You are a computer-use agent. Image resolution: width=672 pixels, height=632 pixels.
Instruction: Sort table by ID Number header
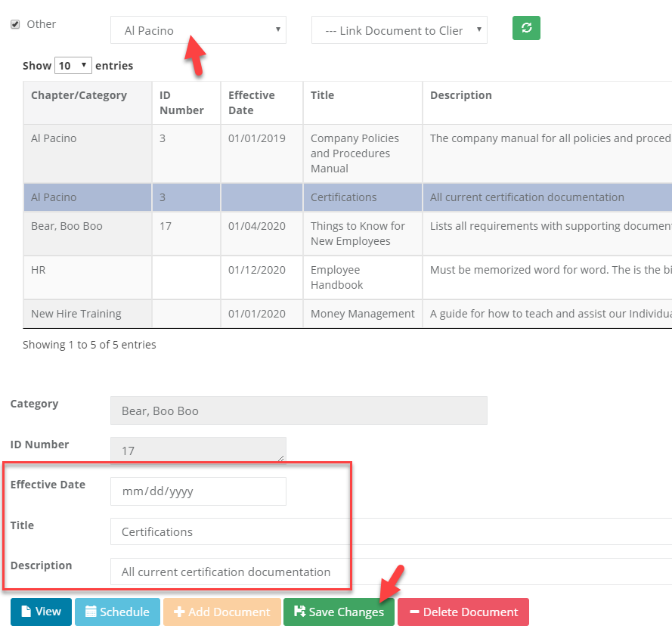tap(181, 103)
